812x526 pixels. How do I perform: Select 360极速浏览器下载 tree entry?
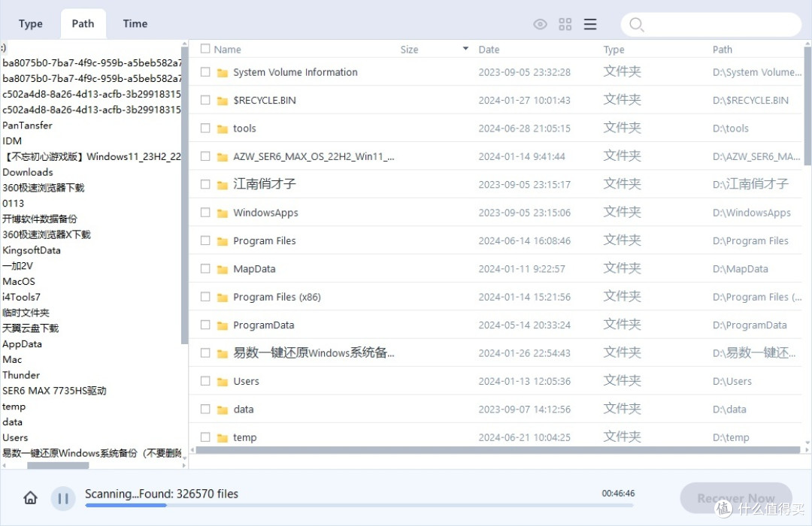click(x=43, y=187)
